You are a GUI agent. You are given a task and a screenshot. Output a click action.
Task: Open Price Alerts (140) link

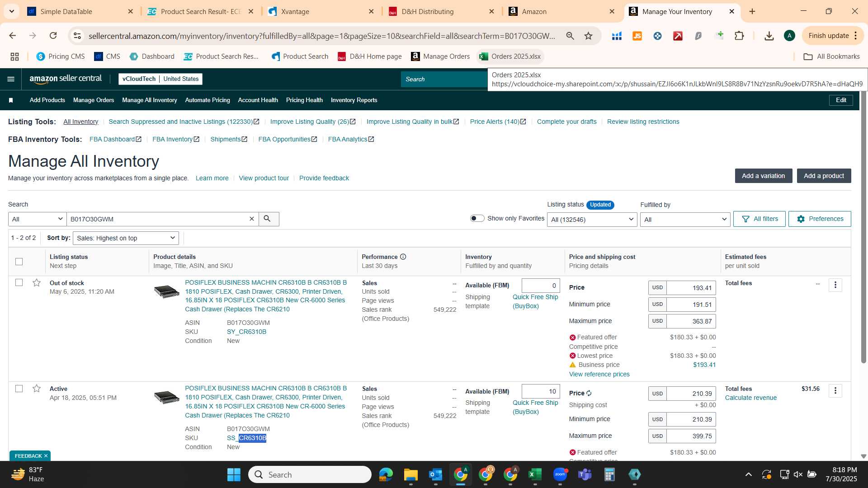coord(498,122)
